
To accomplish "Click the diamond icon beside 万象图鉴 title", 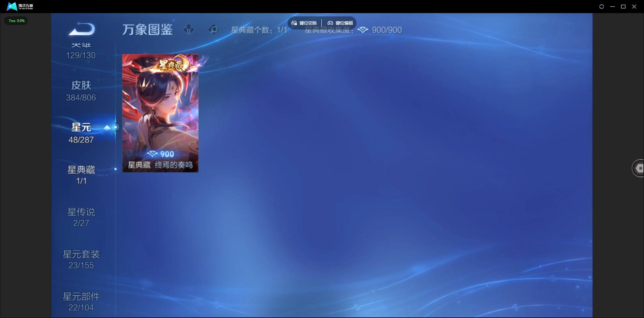I will (189, 30).
